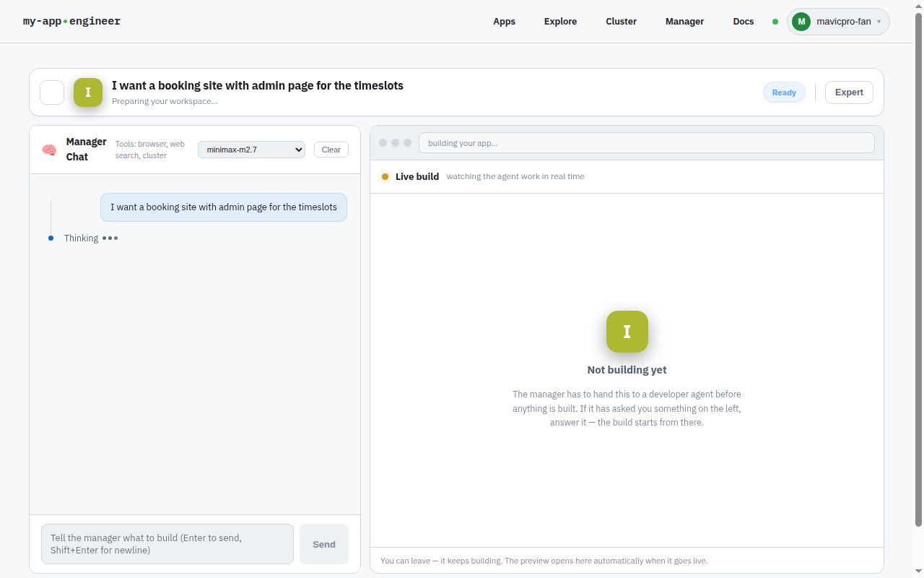Viewport: 924px width, 578px height.
Task: Click the orange Live build status dot
Action: point(385,176)
